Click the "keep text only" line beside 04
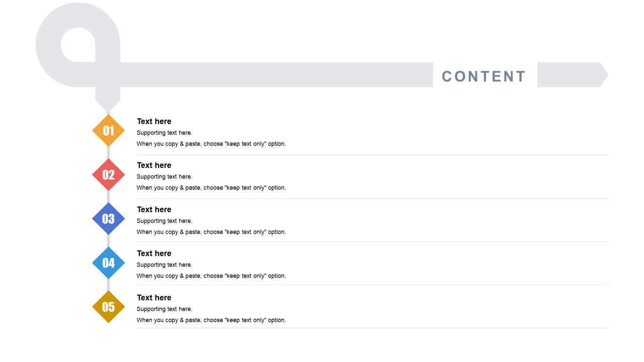644x362 pixels. point(211,276)
